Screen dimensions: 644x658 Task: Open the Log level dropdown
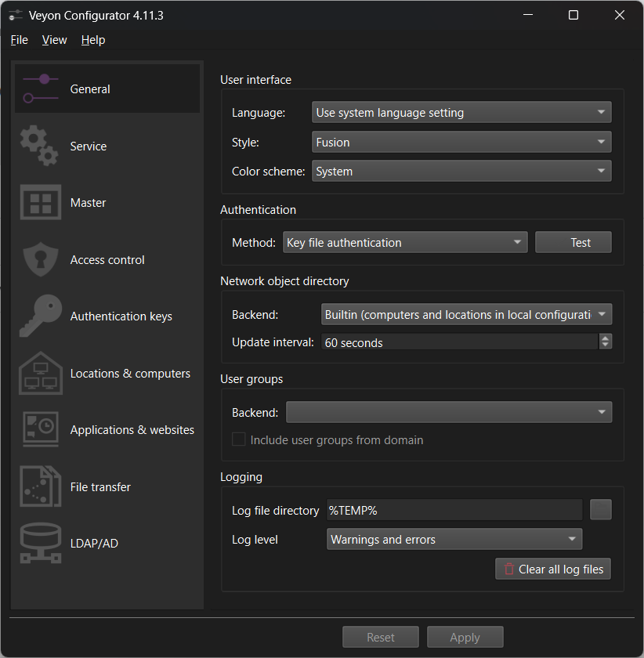(x=454, y=539)
